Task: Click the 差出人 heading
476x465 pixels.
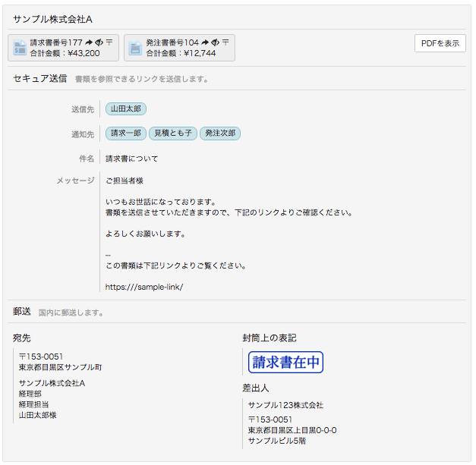Action: pyautogui.click(x=256, y=388)
